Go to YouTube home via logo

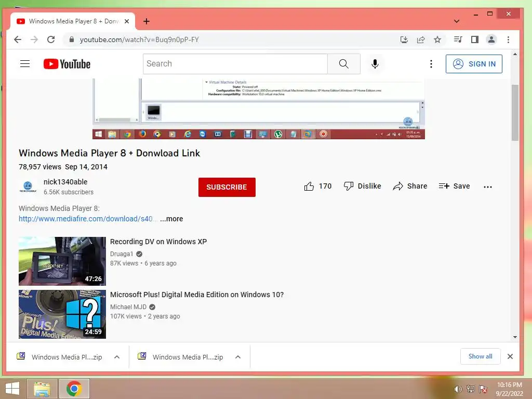pyautogui.click(x=67, y=64)
